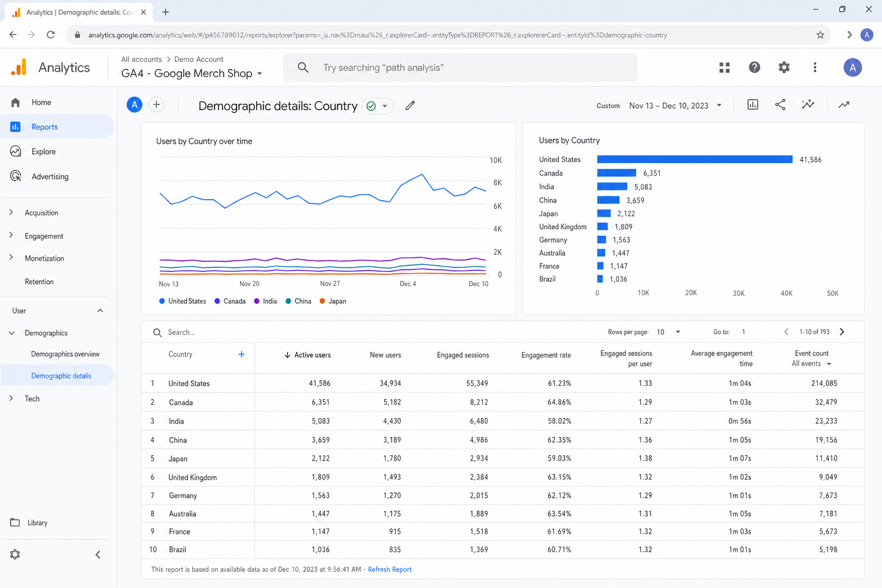Click the browser back arrow
This screenshot has width=882, height=588.
click(13, 35)
